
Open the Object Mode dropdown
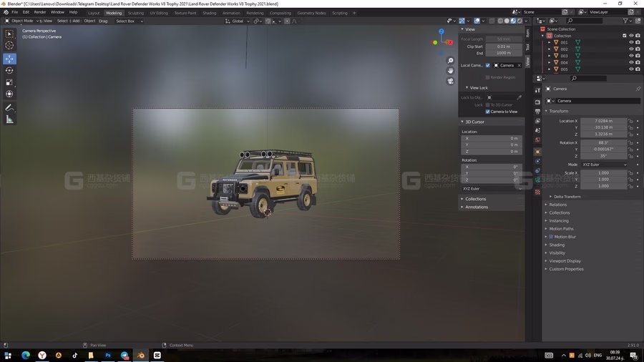coord(21,21)
